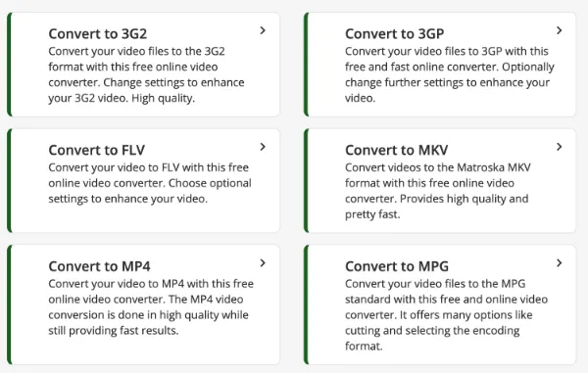Image resolution: width=588 pixels, height=373 pixels.
Task: Open the Convert to 3G2 heading
Action: coord(97,33)
